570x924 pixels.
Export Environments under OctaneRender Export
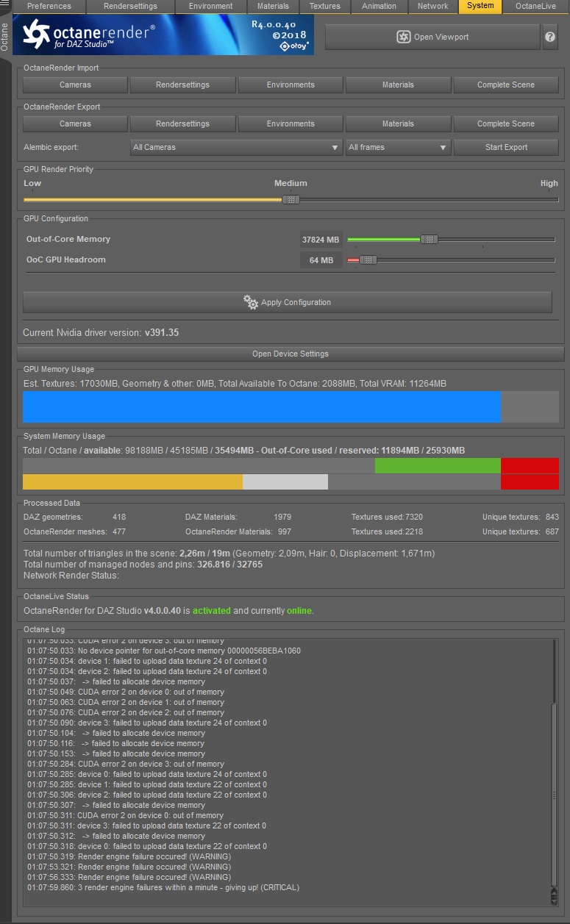coord(291,123)
